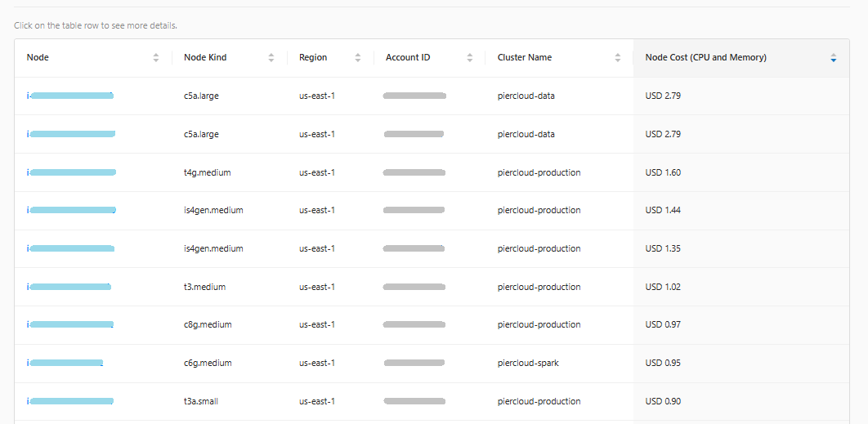This screenshot has width=868, height=424.
Task: Sort by Account ID using arrows
Action: (x=470, y=58)
